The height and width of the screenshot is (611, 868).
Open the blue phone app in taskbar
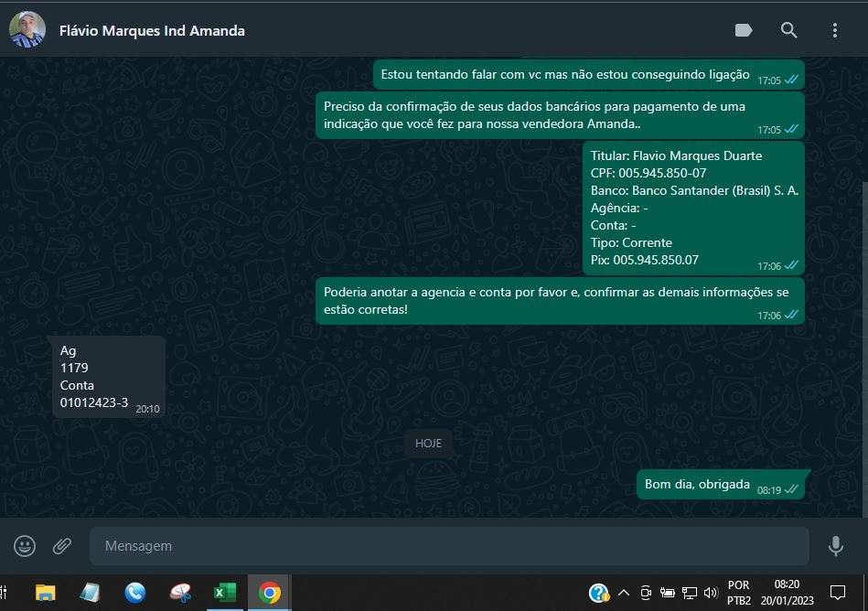click(135, 593)
